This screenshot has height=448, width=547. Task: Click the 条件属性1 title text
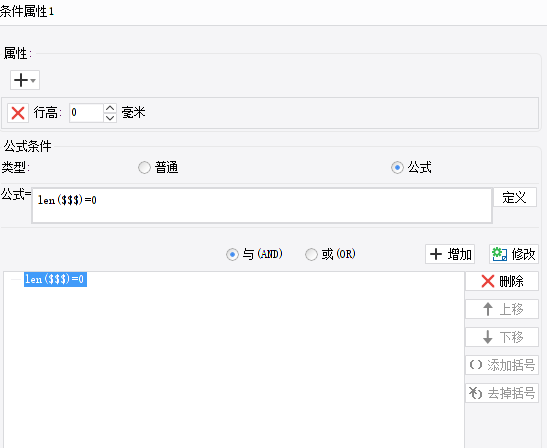tap(27, 12)
